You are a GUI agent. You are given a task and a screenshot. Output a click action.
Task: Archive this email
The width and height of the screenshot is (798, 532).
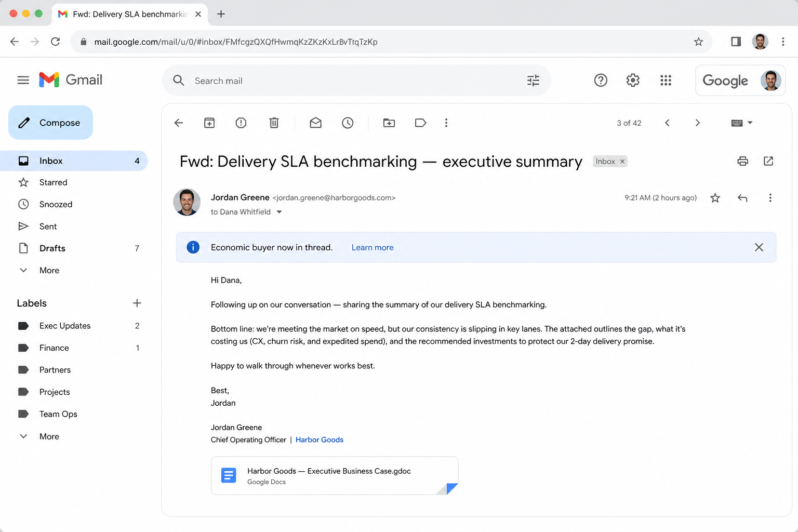tap(209, 123)
